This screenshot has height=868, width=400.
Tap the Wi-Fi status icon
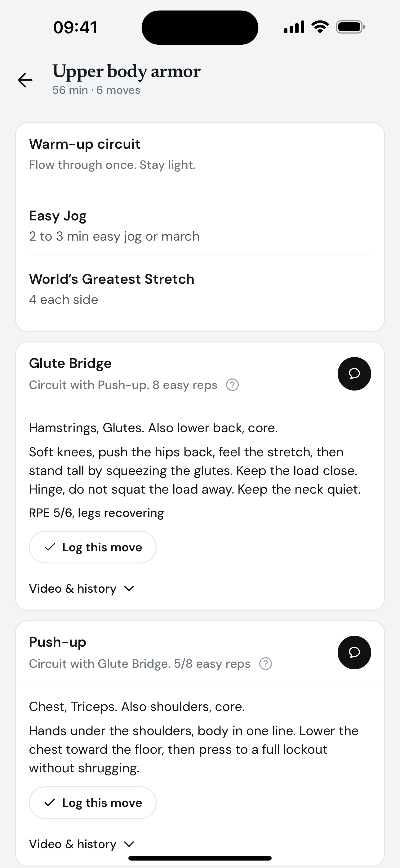click(x=320, y=27)
